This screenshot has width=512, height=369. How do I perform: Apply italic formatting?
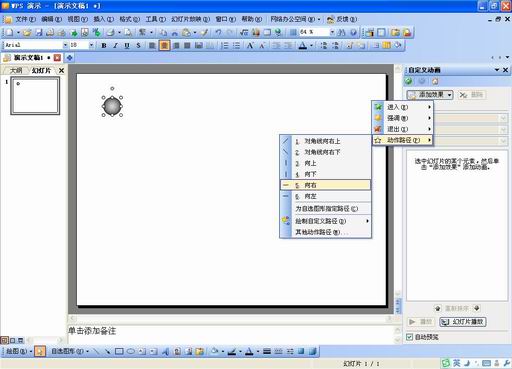(x=115, y=46)
